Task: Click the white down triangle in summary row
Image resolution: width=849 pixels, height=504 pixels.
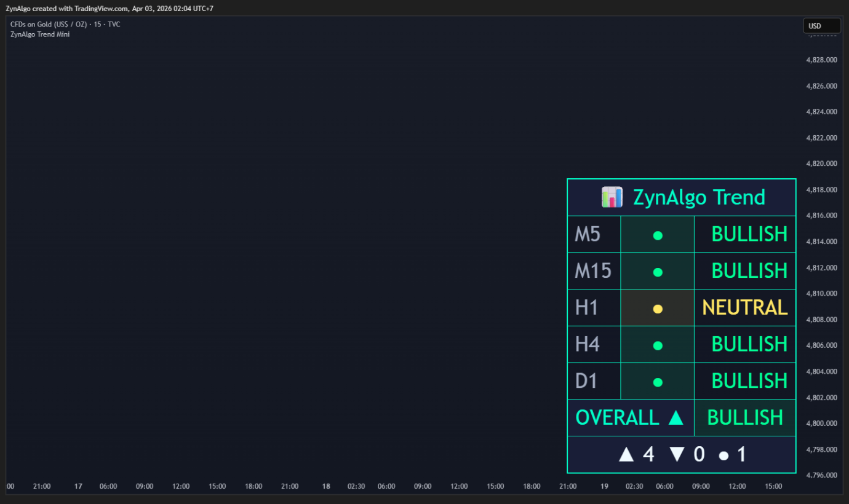Action: (677, 455)
